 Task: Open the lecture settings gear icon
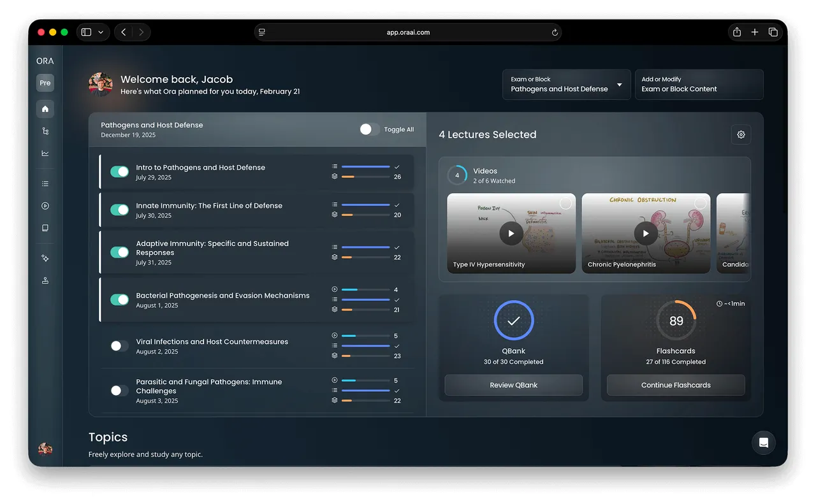click(741, 134)
